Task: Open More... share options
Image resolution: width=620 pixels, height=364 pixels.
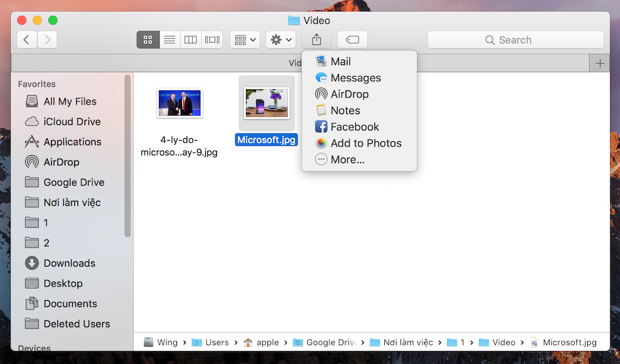Action: pyautogui.click(x=359, y=159)
